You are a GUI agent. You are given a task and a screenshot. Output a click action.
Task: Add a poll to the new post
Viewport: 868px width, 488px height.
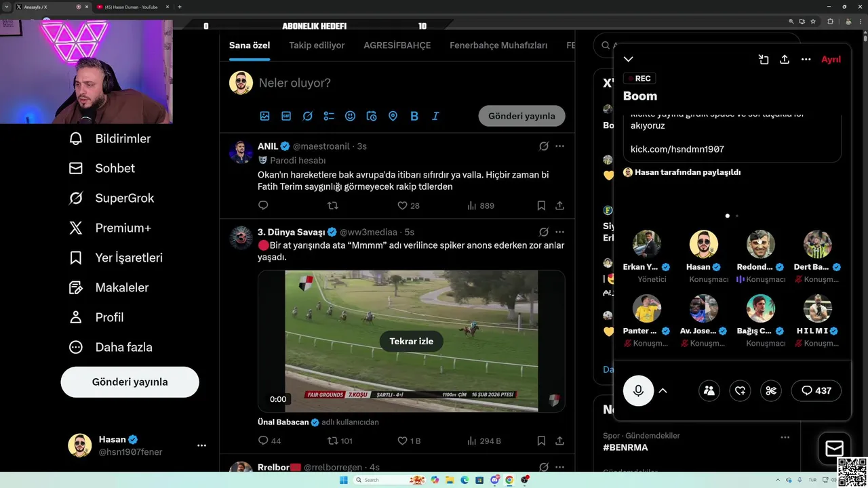[329, 116]
